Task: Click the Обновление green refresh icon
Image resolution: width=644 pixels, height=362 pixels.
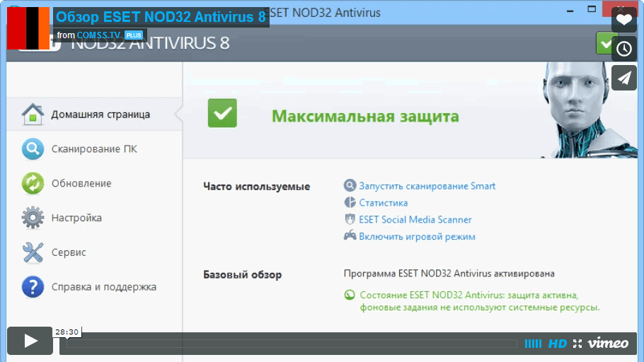Action: pyautogui.click(x=33, y=183)
